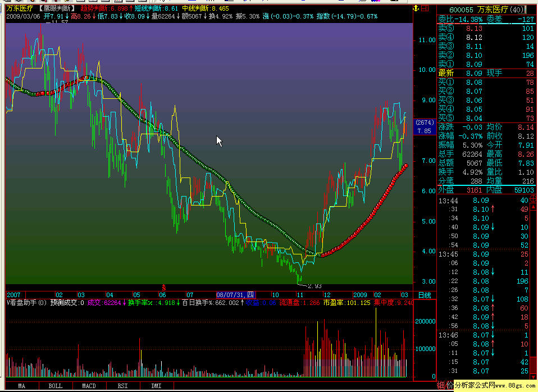Switch to the MACD indicator tab
538x392 pixels.
click(89, 386)
